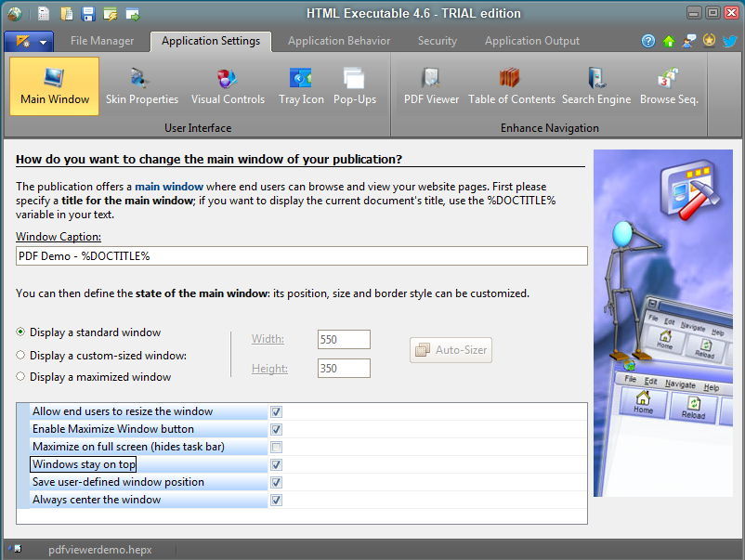Save project with the floppy disk icon
Image resolution: width=745 pixels, height=560 pixels.
[88, 14]
